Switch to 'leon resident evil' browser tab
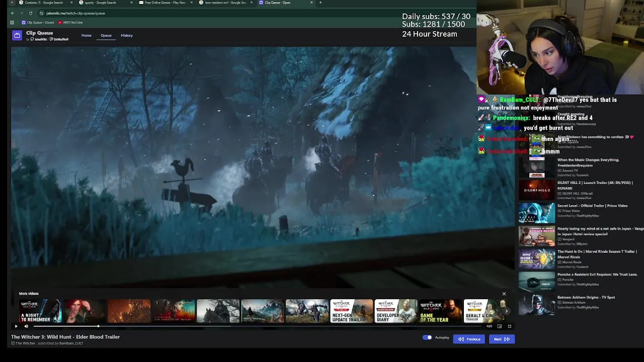644x362 pixels. tap(225, 3)
